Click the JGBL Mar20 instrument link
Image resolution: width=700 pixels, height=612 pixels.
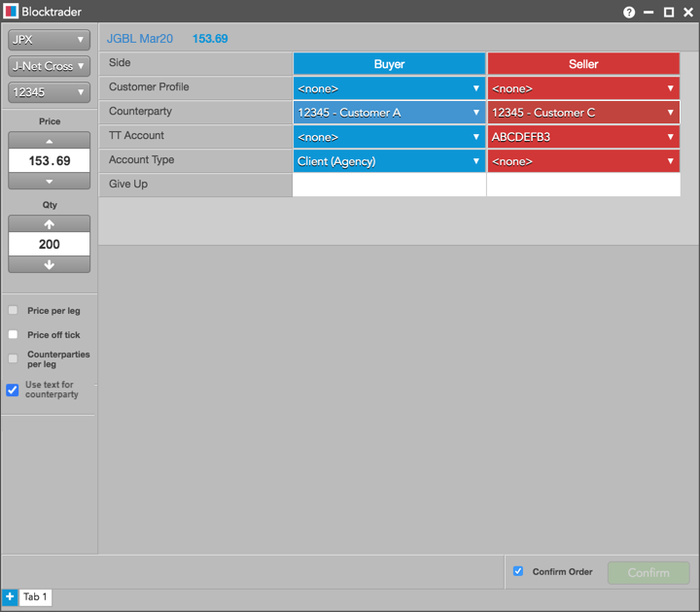140,39
